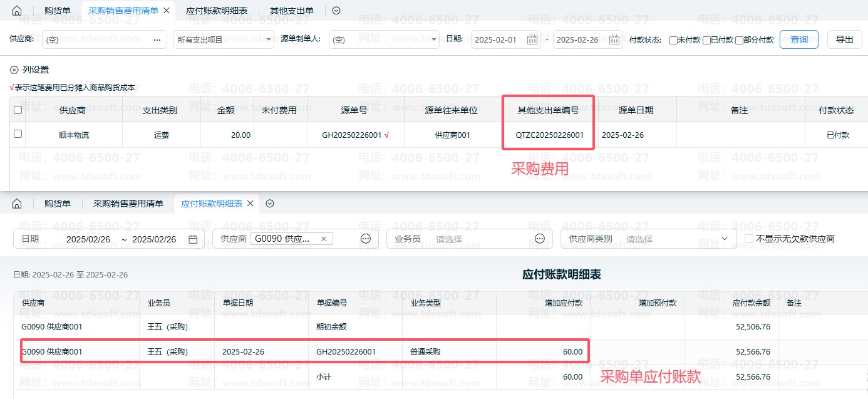Click the ellipsis icon in the 业务员 field
Screen dimensions: 868x399
540,239
